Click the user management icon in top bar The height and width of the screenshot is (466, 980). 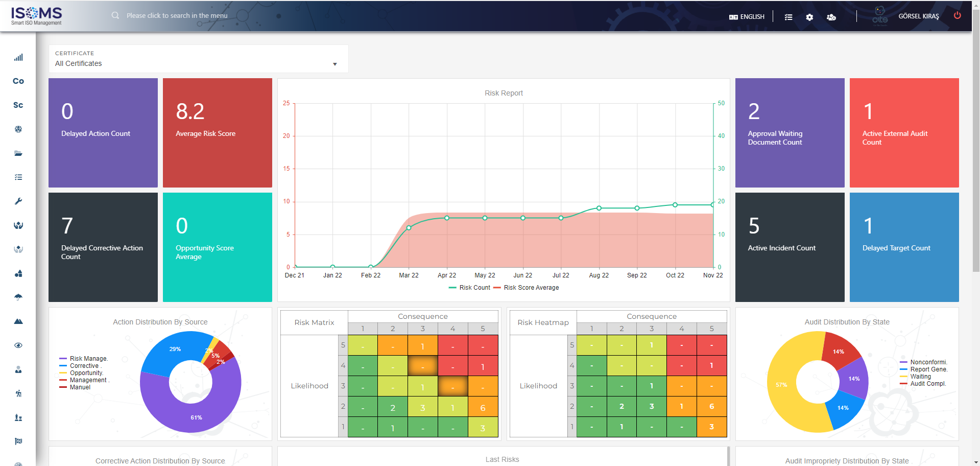pyautogui.click(x=831, y=17)
